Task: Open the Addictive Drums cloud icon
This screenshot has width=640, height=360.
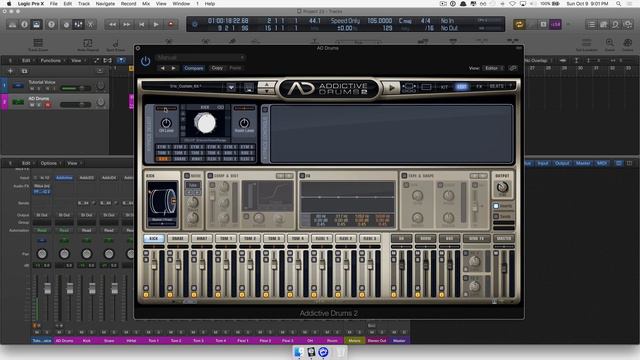Action: tap(409, 87)
